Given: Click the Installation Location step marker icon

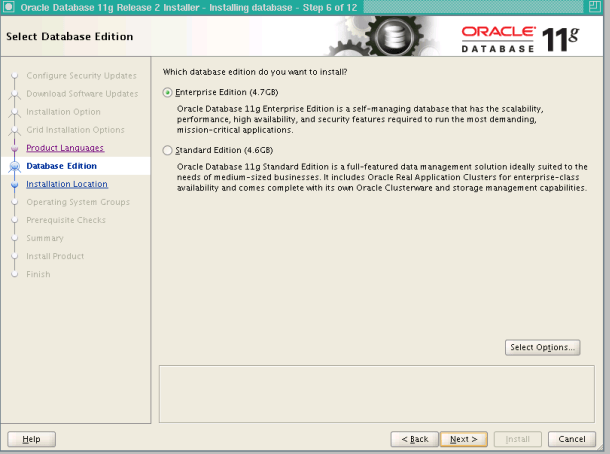Looking at the screenshot, I should [15, 184].
